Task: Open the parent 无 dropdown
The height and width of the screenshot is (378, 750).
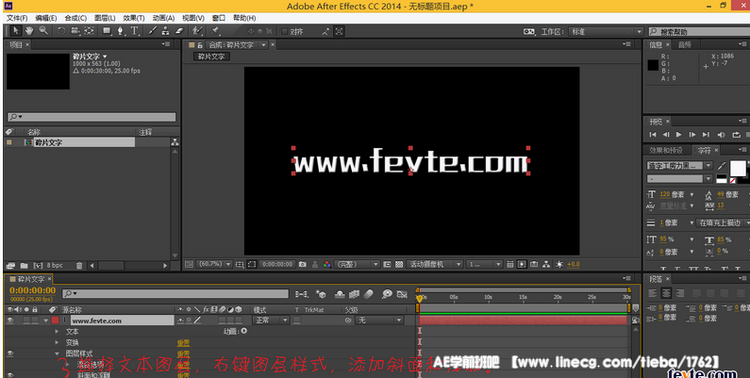Action: [x=380, y=320]
